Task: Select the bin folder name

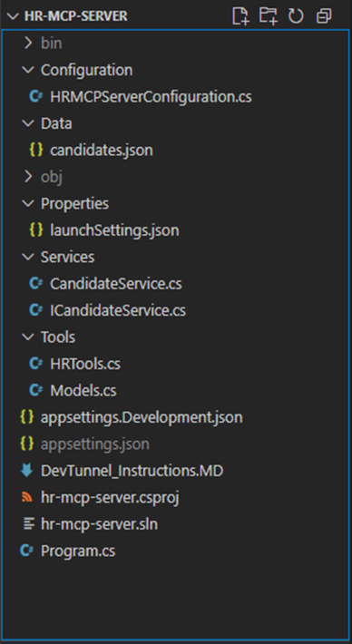Action: (52, 44)
